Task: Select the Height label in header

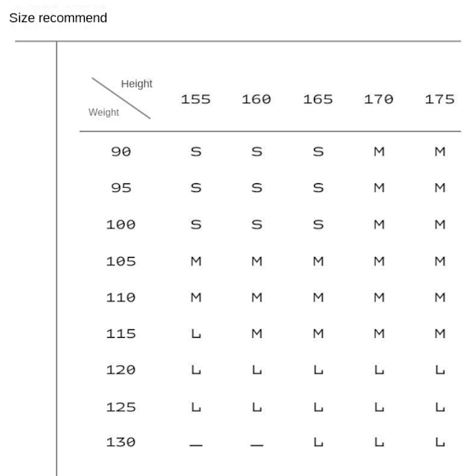Action: click(x=136, y=84)
